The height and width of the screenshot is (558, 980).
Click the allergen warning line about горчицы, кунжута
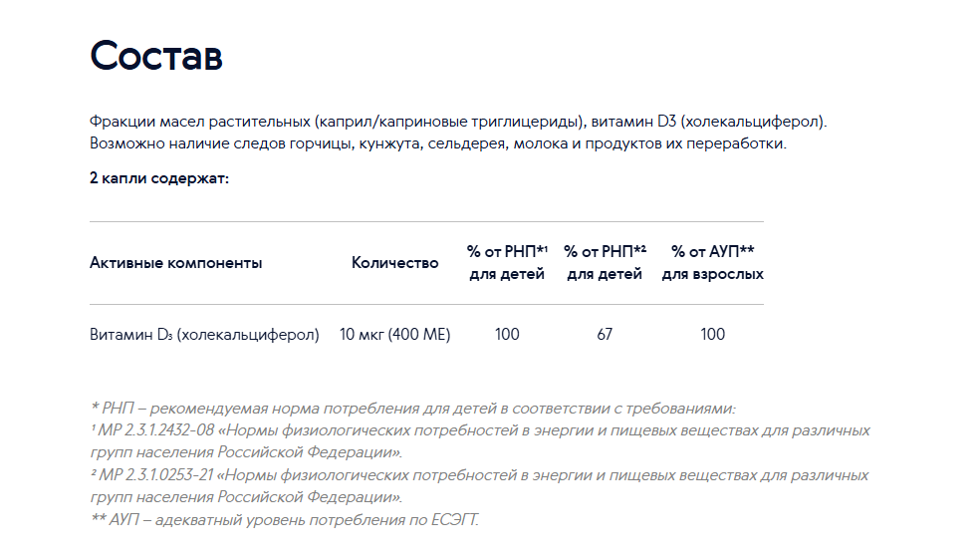[438, 143]
